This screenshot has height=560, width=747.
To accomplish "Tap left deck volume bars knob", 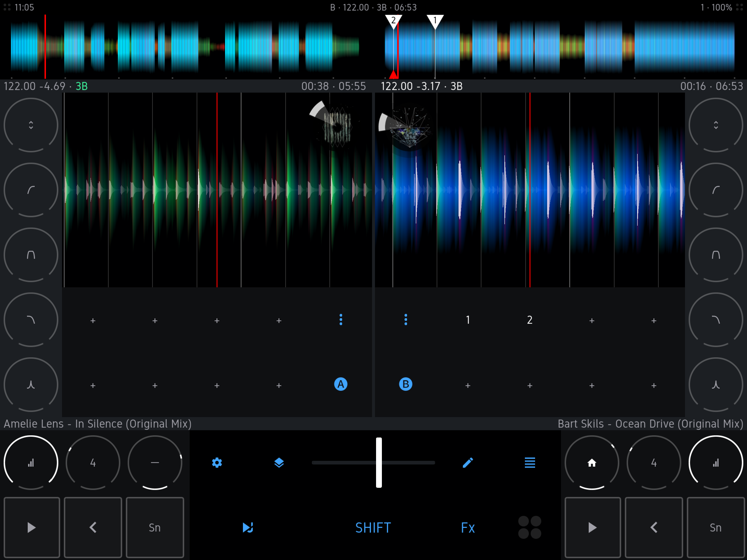I will point(31,463).
